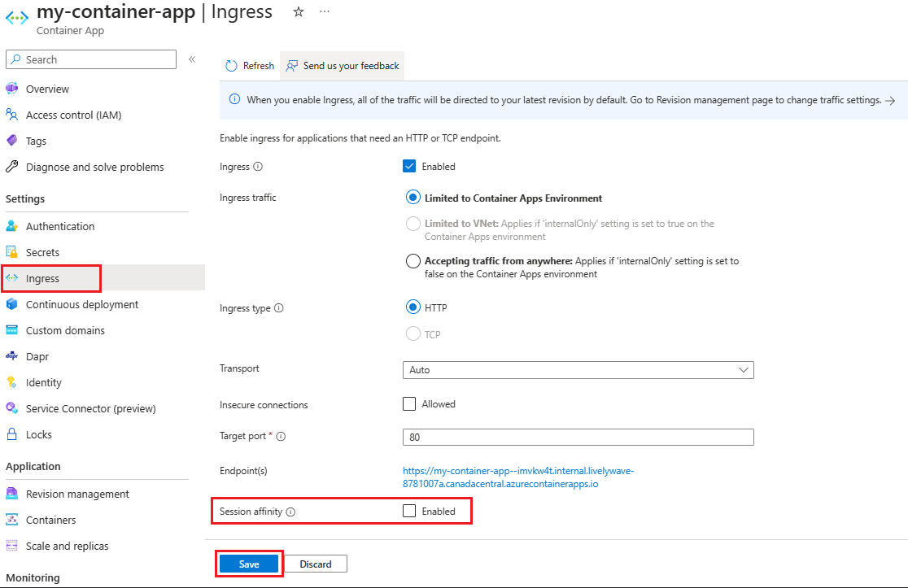Click the Refresh toolbar icon
This screenshot has width=908, height=588.
pos(231,66)
